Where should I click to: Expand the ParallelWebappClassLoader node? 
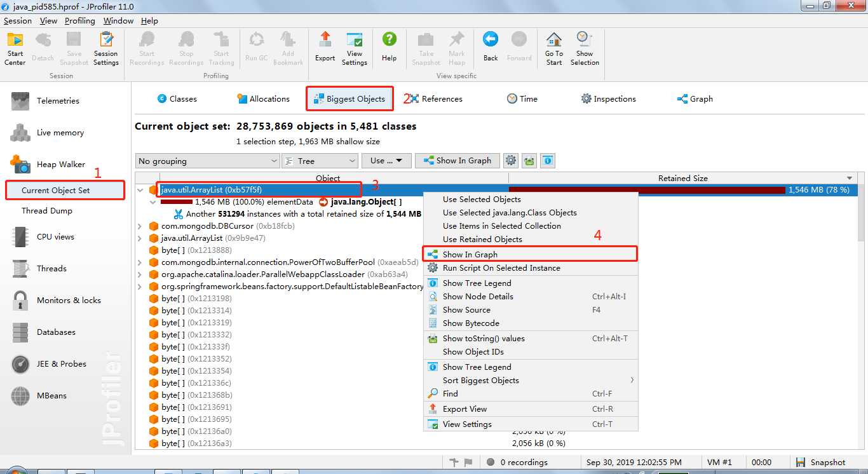tap(140, 274)
